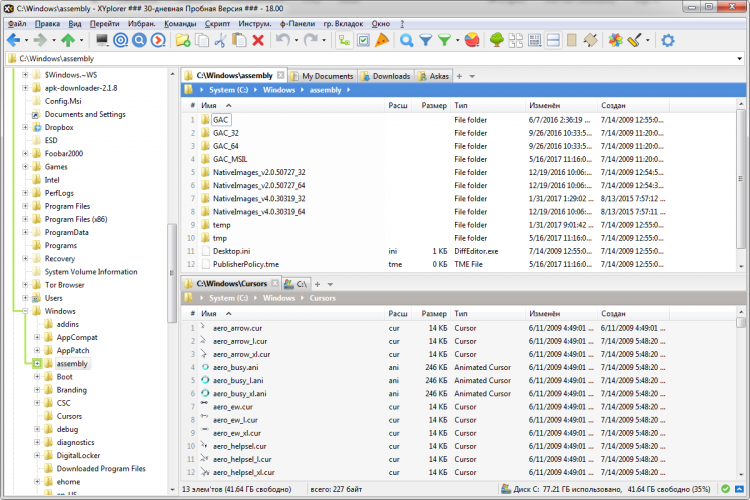Click the Recent Locations circle-arrow icon
750x500 pixels.
(x=158, y=40)
